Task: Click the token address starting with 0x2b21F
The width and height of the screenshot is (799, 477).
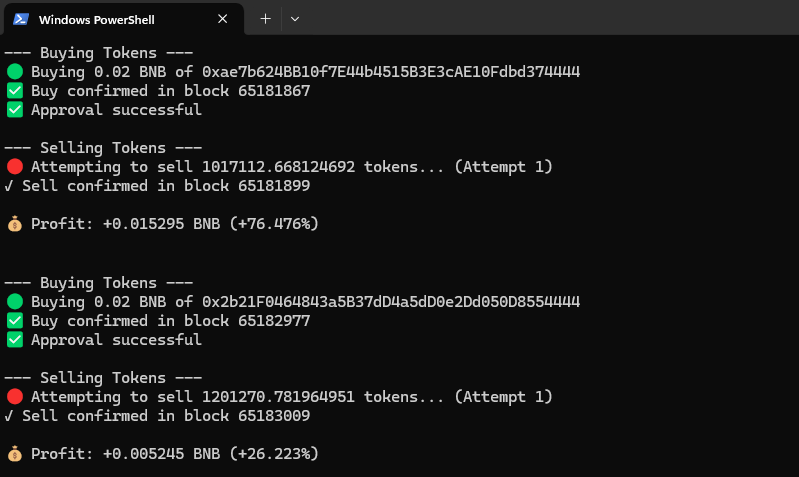Action: 391,302
